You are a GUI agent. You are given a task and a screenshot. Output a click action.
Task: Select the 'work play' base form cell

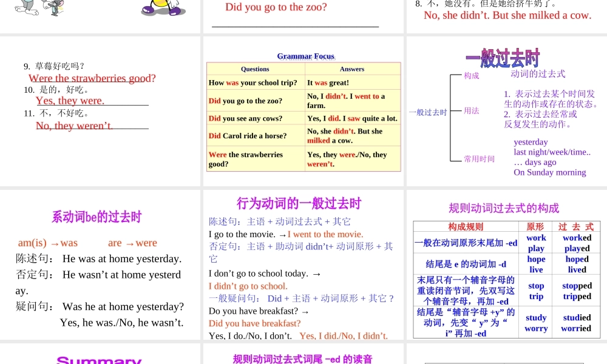536,243
